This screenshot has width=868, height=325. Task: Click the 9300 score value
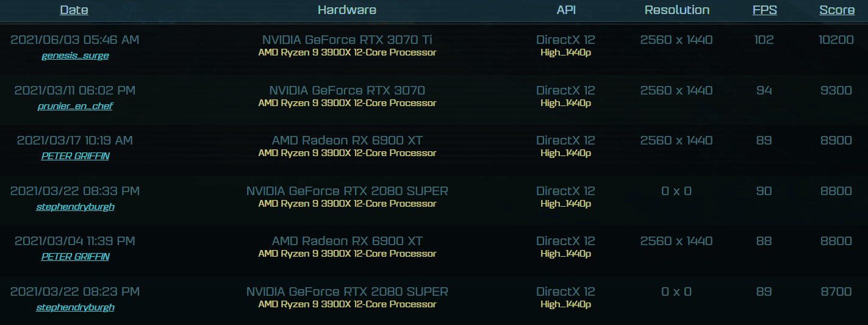pos(836,90)
